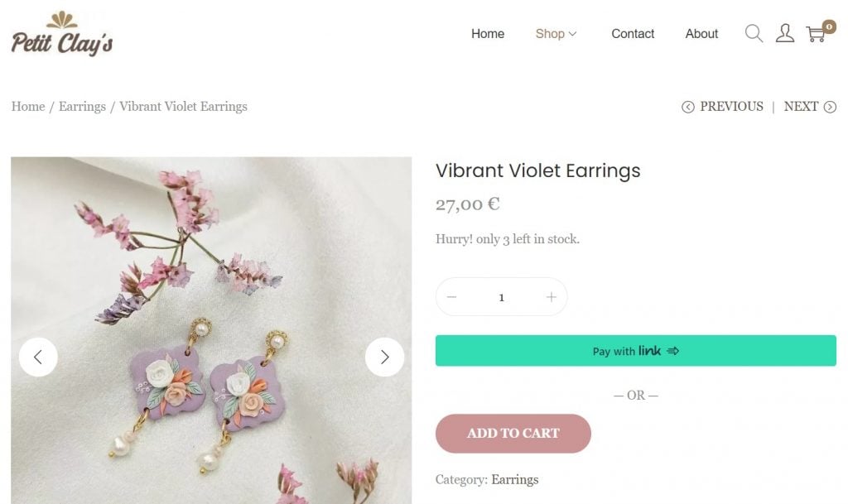Screen dimensions: 848x504
Task: Click the PREVIOUS link near the breadcrumb
Action: tap(731, 106)
